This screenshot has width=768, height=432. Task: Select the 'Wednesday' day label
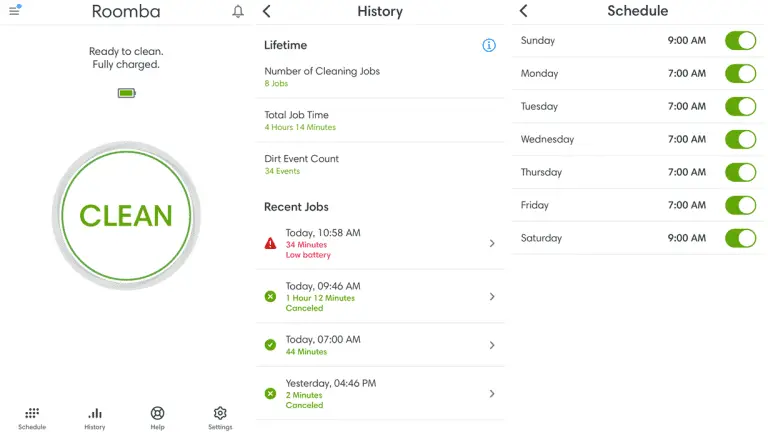point(547,139)
